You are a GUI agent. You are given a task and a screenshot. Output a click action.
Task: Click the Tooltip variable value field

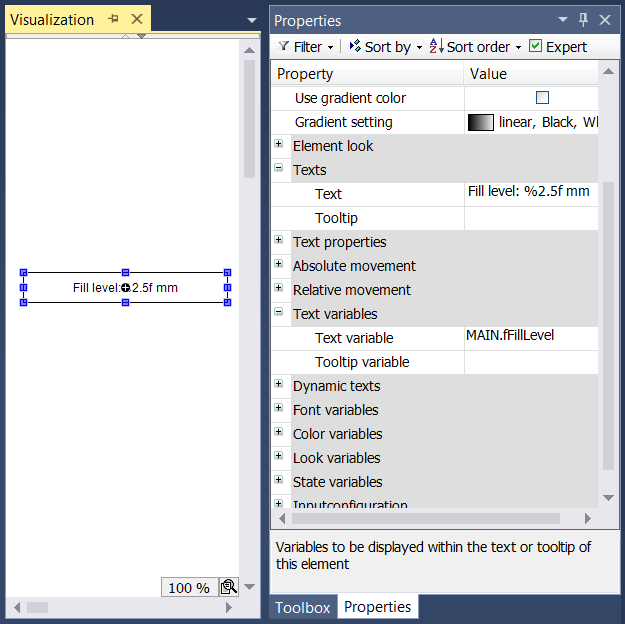(531, 362)
